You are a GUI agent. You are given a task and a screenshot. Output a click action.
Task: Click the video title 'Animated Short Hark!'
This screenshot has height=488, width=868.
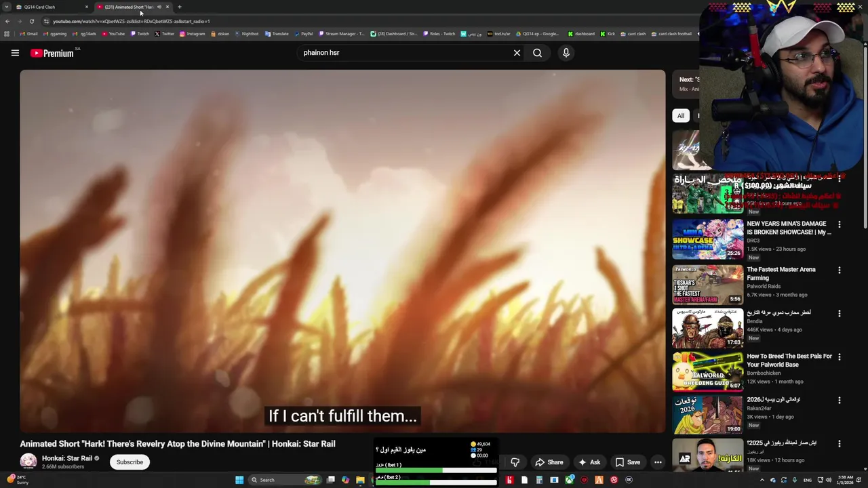tap(178, 444)
